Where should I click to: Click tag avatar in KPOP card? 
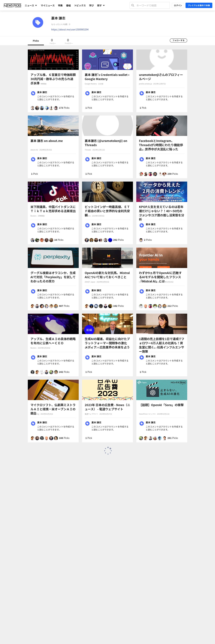141,225
